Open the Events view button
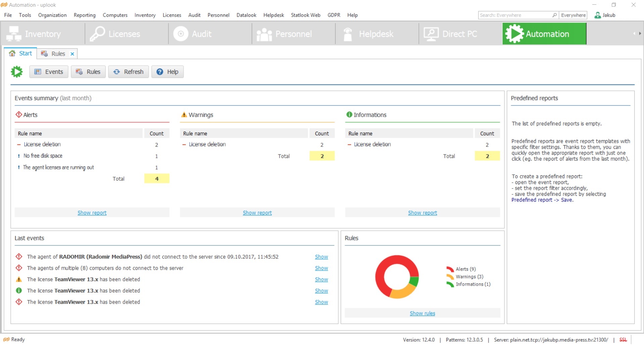 click(49, 72)
